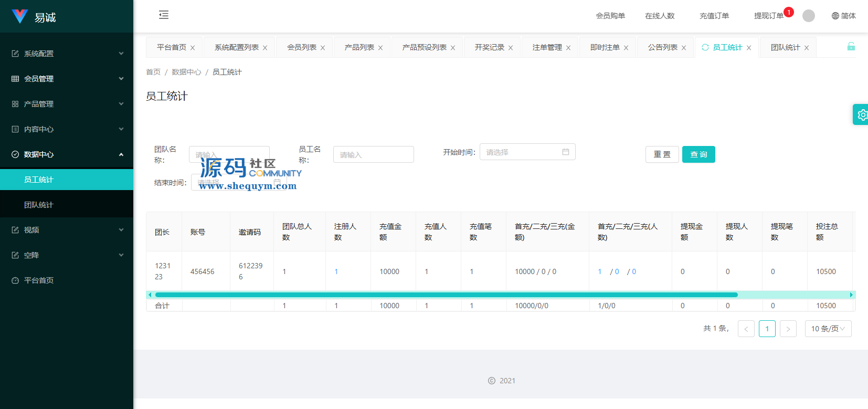Click the horizontal table scrollbar
Screen dimensions: 868x409
click(446, 295)
